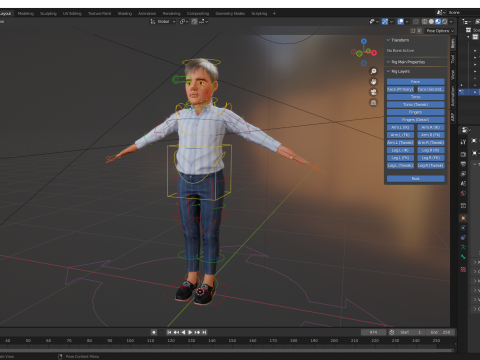The width and height of the screenshot is (480, 360).
Task: Open the Global transform orientation dropdown
Action: click(163, 21)
